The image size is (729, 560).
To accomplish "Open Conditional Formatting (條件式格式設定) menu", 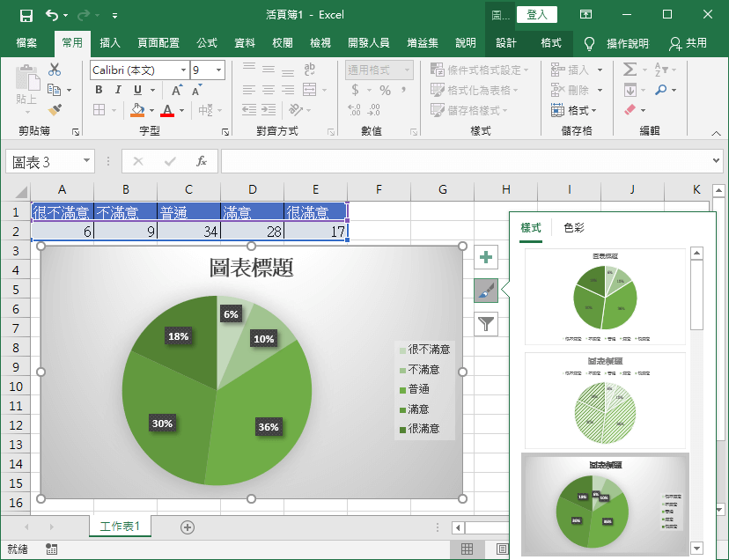I will coord(479,70).
